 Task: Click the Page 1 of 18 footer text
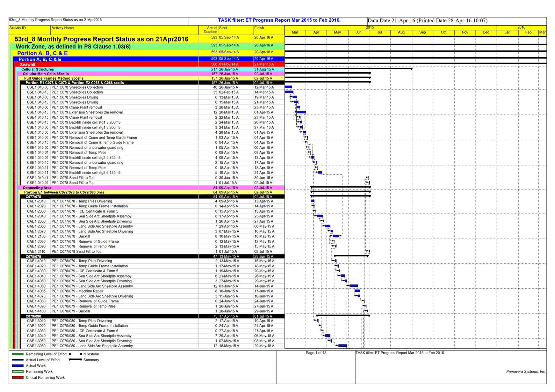coord(316,353)
